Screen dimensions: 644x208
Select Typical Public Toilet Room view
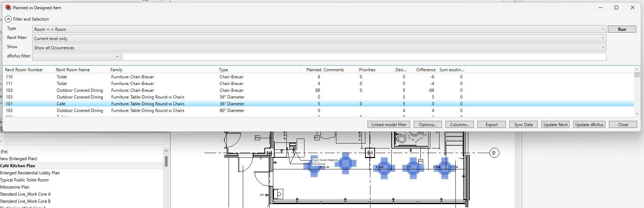tap(24, 180)
